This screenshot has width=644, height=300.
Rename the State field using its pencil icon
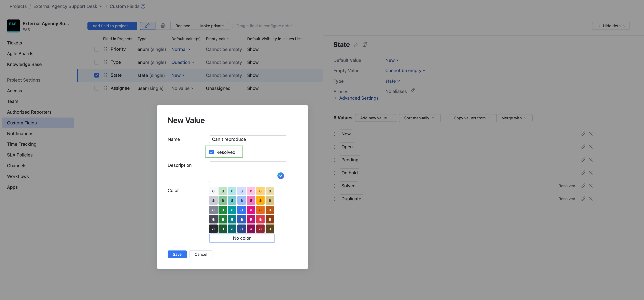tap(356, 44)
